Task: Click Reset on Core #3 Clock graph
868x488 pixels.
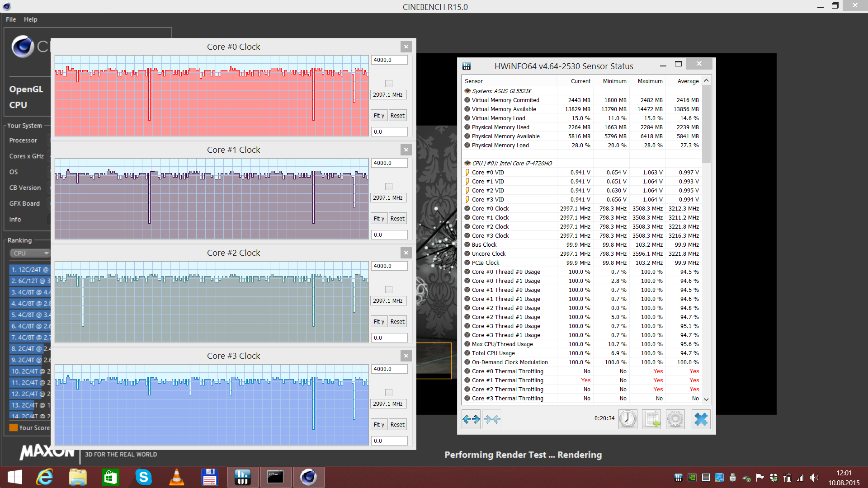Action: tap(397, 425)
